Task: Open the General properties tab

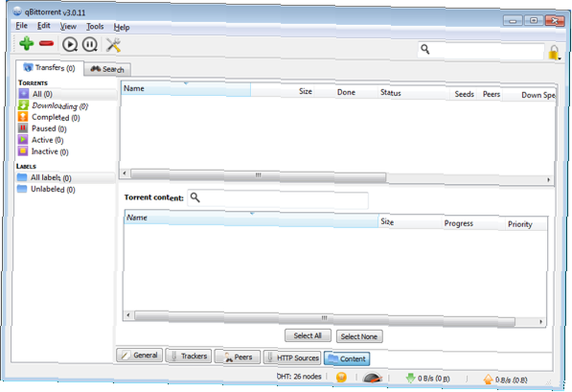Action: [140, 355]
